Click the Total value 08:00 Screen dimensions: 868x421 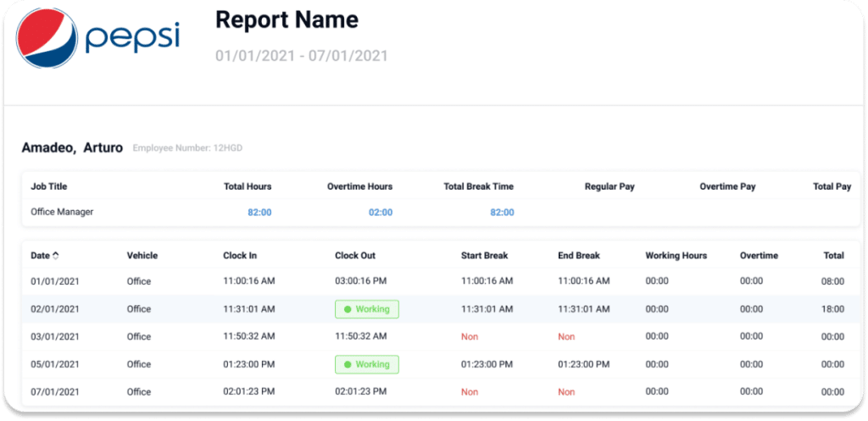[832, 281]
